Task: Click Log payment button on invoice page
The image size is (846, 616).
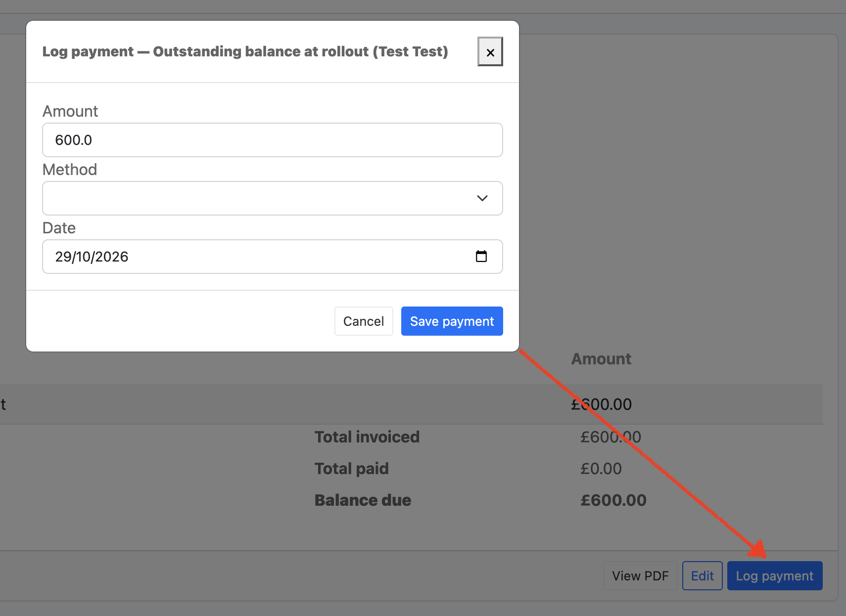Action: [x=774, y=576]
